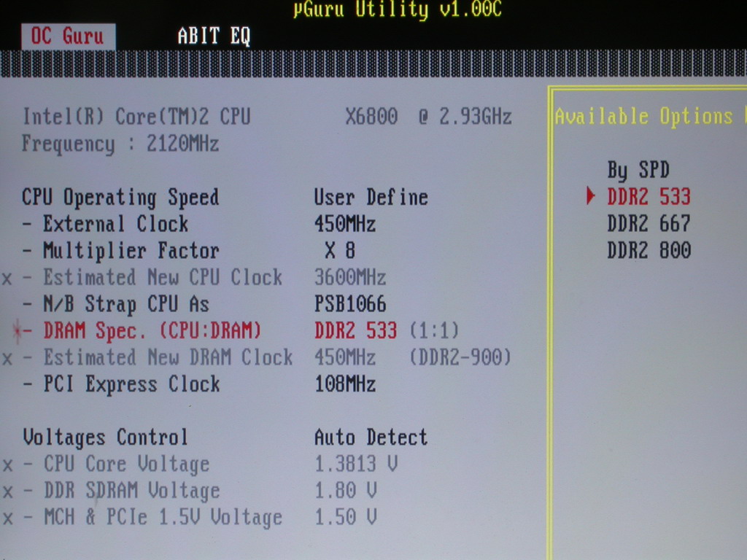
Task: Change the User Define value
Action: [x=371, y=197]
